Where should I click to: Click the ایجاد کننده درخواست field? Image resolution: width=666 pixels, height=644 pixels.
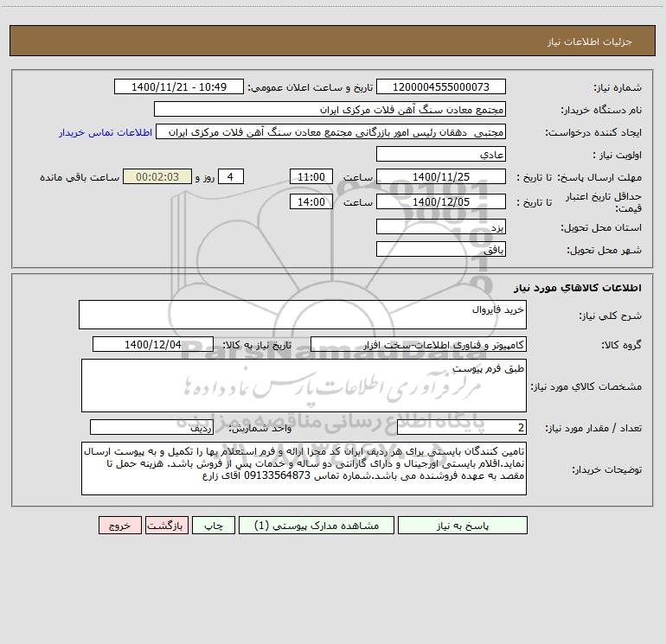pyautogui.click(x=331, y=132)
